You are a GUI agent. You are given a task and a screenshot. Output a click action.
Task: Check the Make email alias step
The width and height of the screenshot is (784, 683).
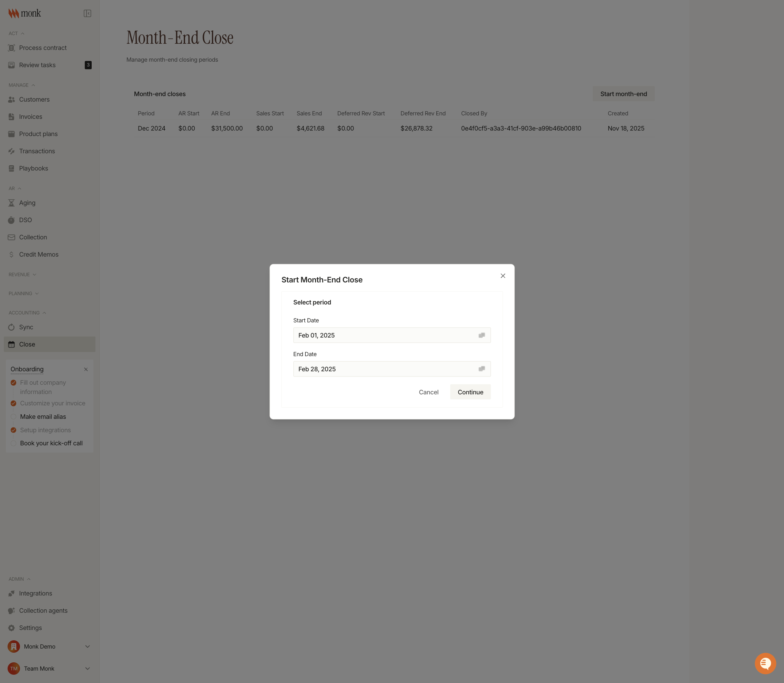pos(13,416)
